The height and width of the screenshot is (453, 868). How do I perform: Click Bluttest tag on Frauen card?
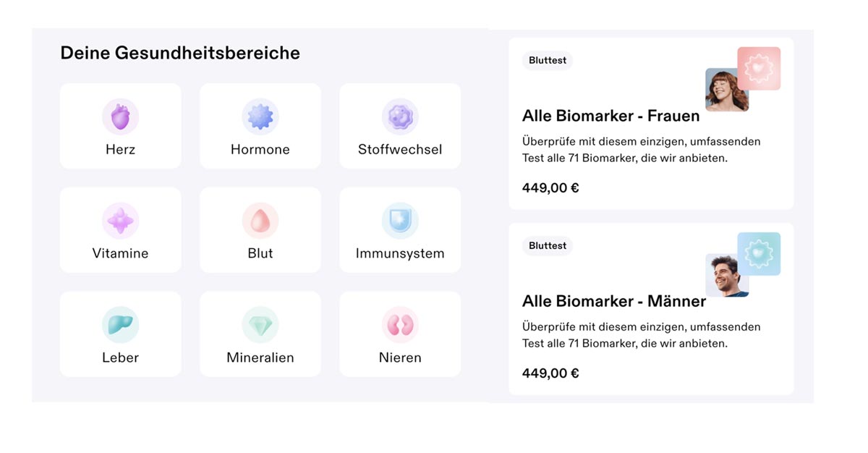(548, 61)
